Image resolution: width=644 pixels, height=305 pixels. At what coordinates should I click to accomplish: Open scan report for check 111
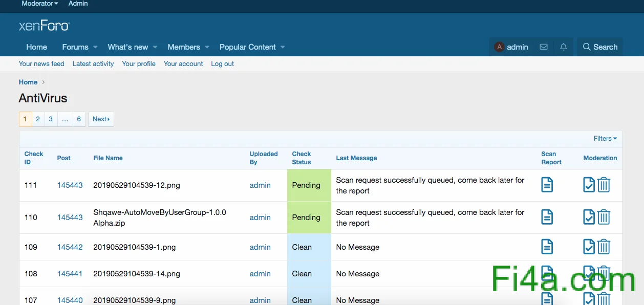point(547,185)
